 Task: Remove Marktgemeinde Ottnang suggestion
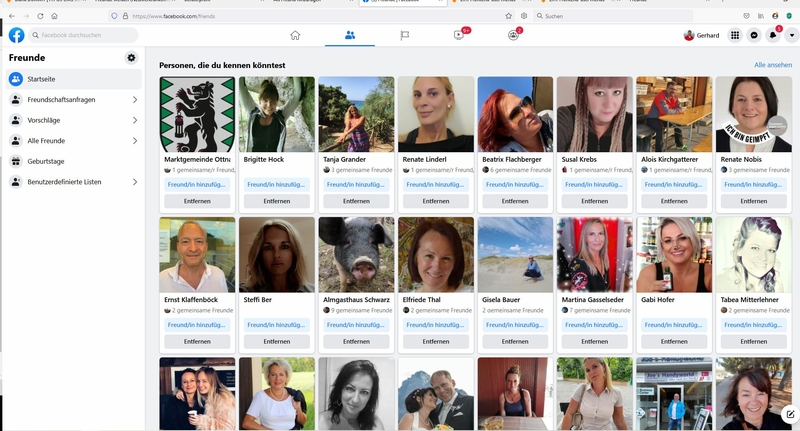click(x=197, y=201)
